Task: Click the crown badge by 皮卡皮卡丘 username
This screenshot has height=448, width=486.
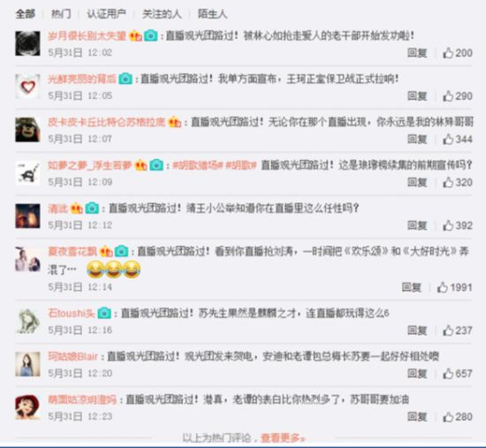Action: click(174, 122)
